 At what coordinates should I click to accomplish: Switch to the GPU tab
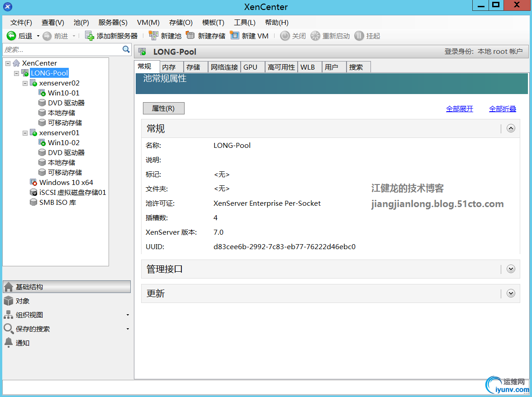253,67
